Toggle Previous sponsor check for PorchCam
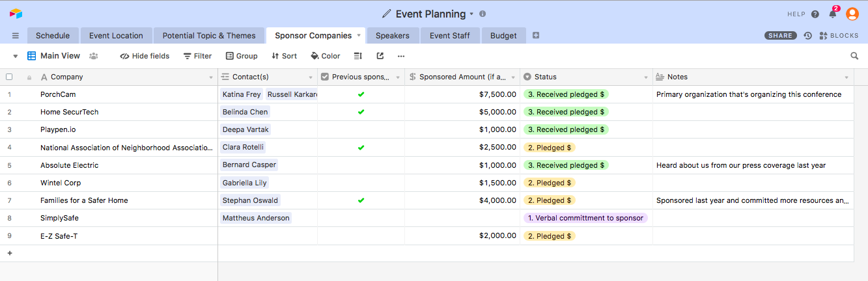 [x=361, y=94]
